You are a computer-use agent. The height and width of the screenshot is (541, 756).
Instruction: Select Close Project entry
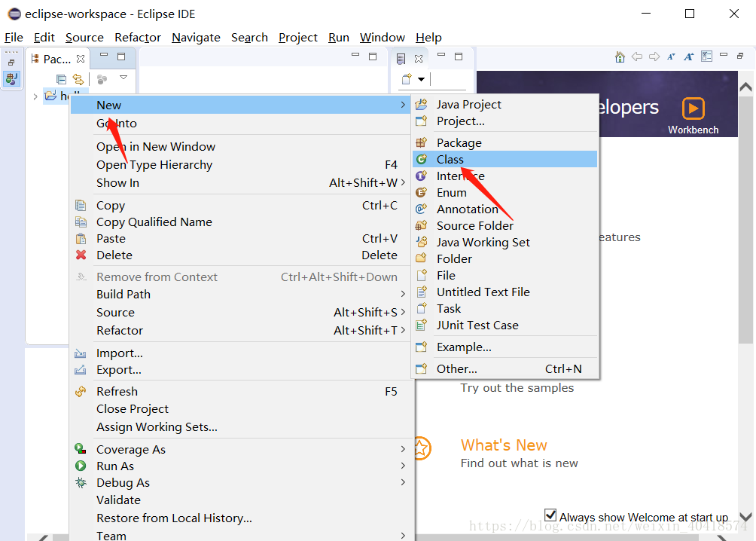[241, 409]
